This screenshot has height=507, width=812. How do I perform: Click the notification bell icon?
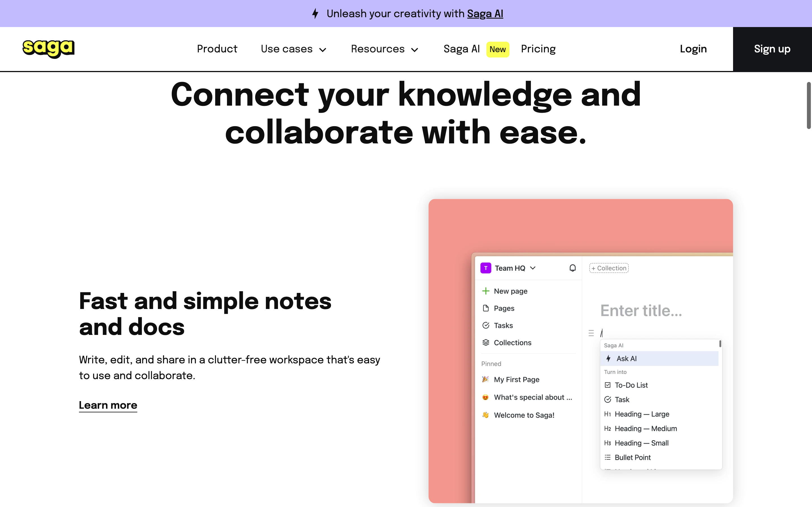click(x=572, y=268)
